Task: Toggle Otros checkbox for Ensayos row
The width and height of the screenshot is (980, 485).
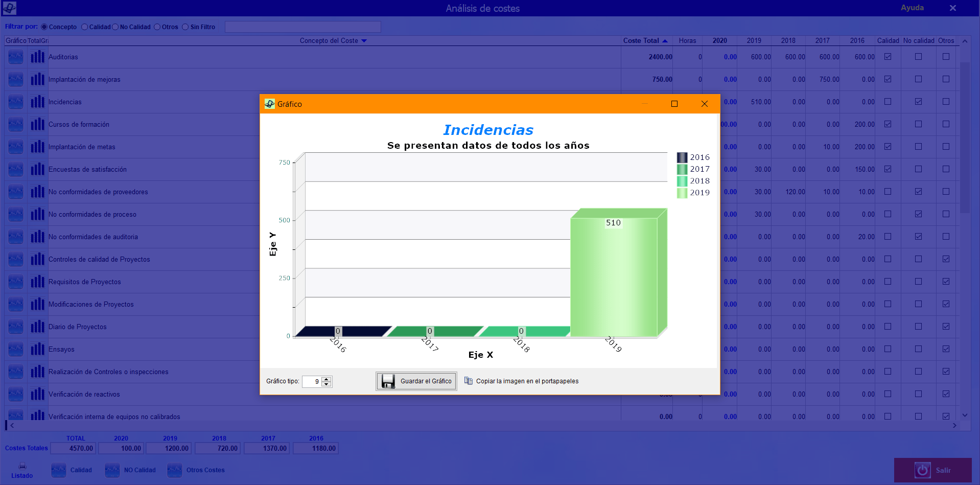Action: [946, 349]
